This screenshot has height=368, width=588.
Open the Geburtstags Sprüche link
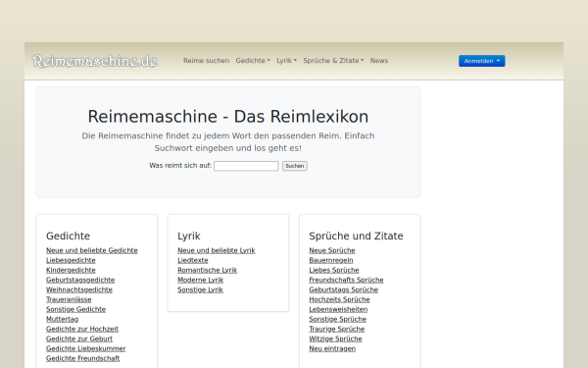(x=344, y=289)
